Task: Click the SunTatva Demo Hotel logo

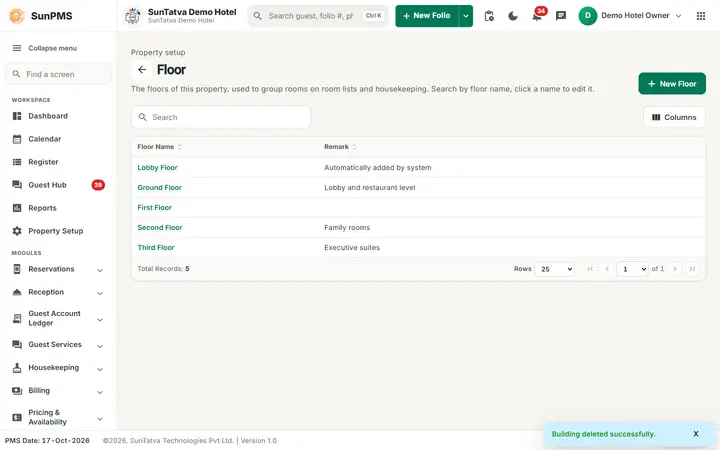Action: click(133, 16)
